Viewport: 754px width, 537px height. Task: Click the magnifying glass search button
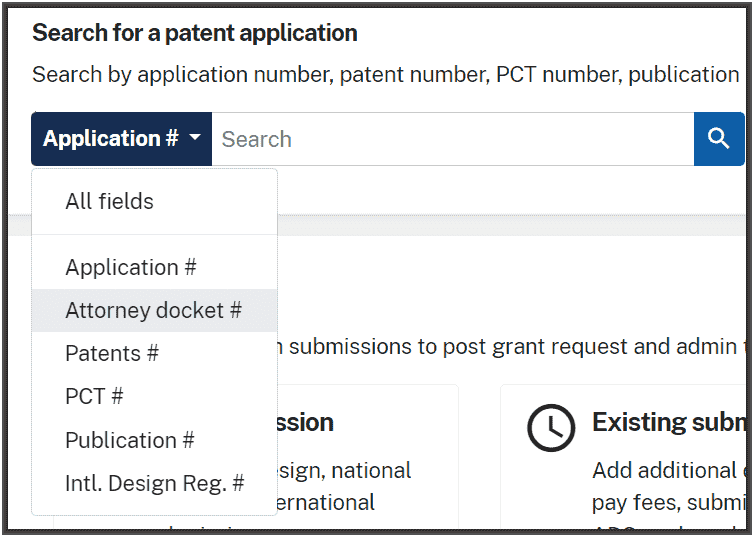(719, 139)
